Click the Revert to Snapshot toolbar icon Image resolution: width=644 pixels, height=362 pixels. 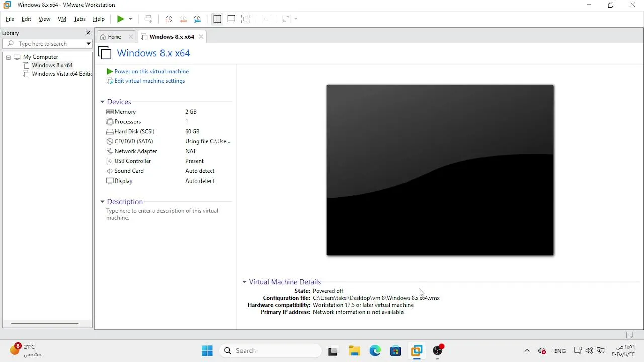(183, 19)
